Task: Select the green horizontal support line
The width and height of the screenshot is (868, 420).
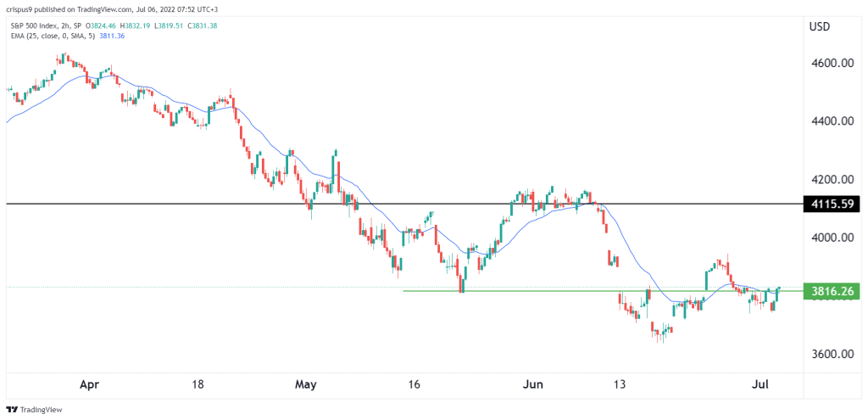Action: coord(603,291)
